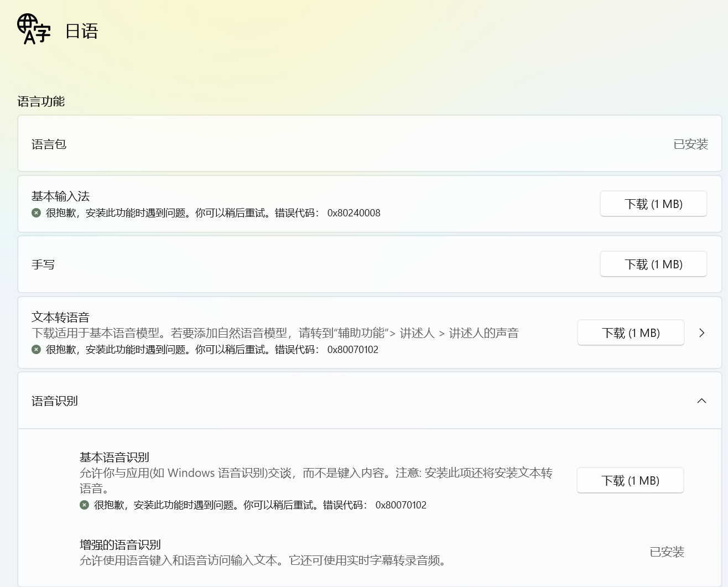
Task: Download the 手写 feature
Action: click(x=653, y=264)
